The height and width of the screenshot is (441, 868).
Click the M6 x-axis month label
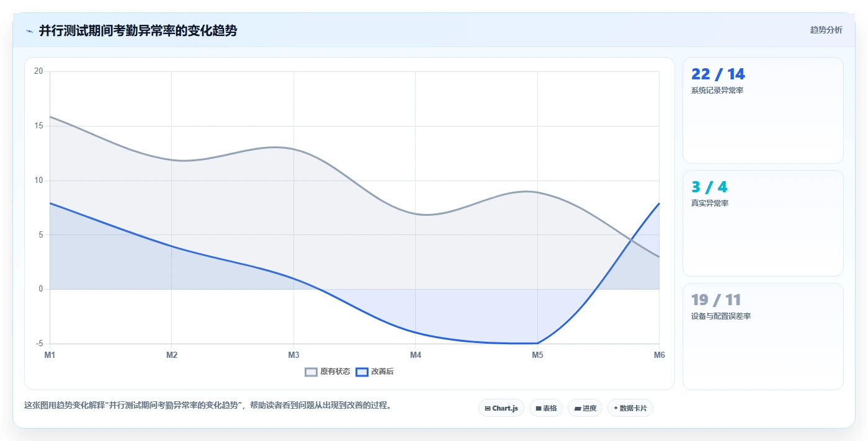click(x=659, y=355)
